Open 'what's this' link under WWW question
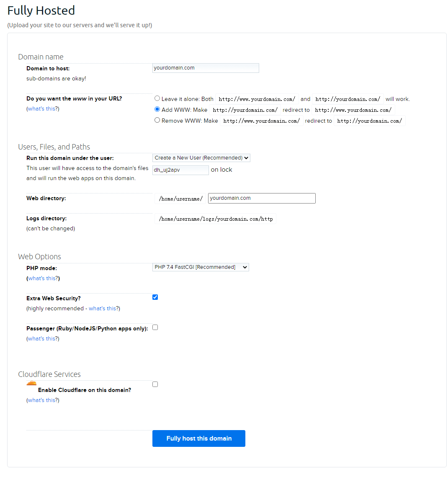Viewport: 448px width, 477px height. (43, 109)
